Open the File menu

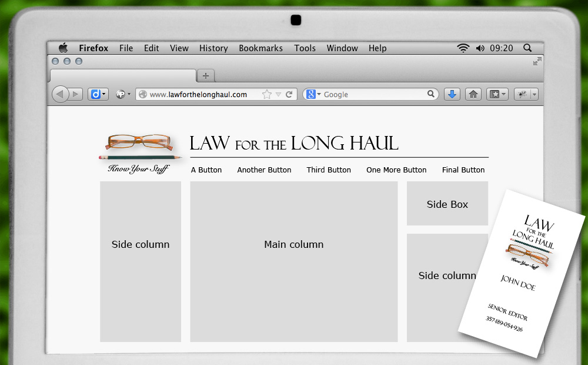coord(126,48)
